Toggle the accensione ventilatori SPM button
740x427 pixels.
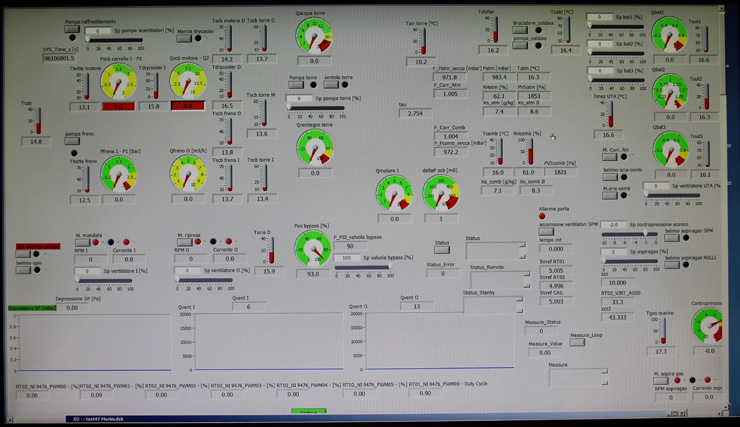coord(546,232)
